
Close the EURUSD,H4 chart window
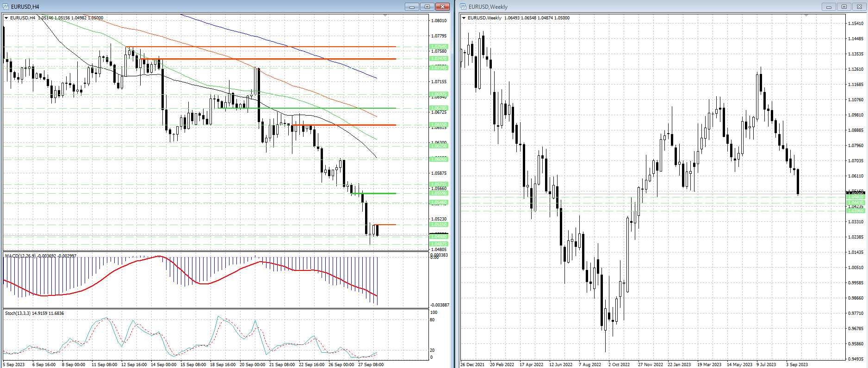coord(442,6)
